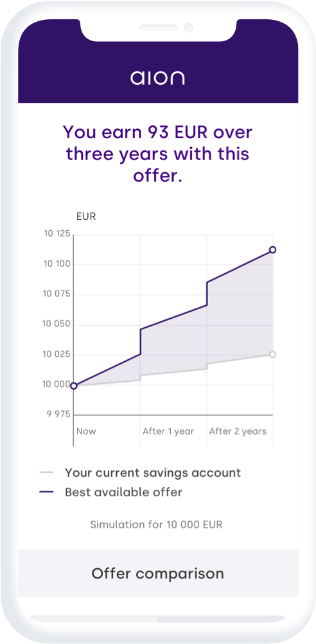Click the gray legend line swatch
Image resolution: width=316 pixels, height=644 pixels.
pyautogui.click(x=46, y=472)
